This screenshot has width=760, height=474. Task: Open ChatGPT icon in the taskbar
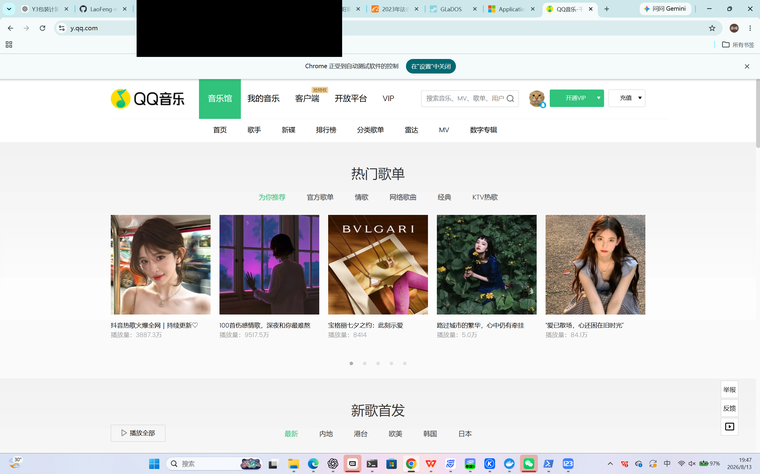pos(332,464)
